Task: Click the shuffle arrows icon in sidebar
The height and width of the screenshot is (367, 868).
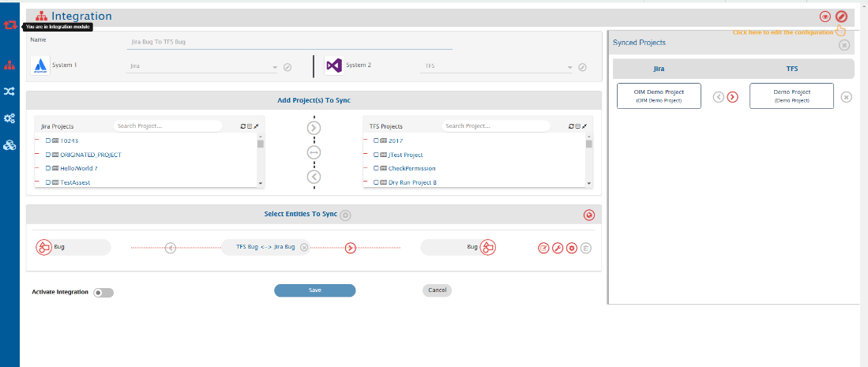Action: pos(9,92)
